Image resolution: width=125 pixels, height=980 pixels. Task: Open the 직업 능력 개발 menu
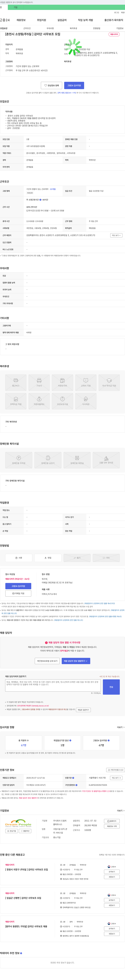[86, 20]
